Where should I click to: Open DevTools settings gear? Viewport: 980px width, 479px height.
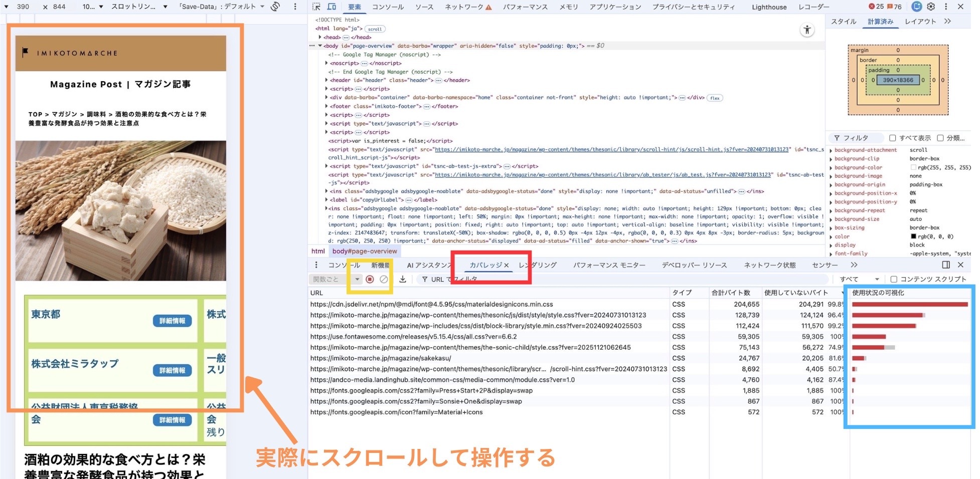click(x=931, y=7)
